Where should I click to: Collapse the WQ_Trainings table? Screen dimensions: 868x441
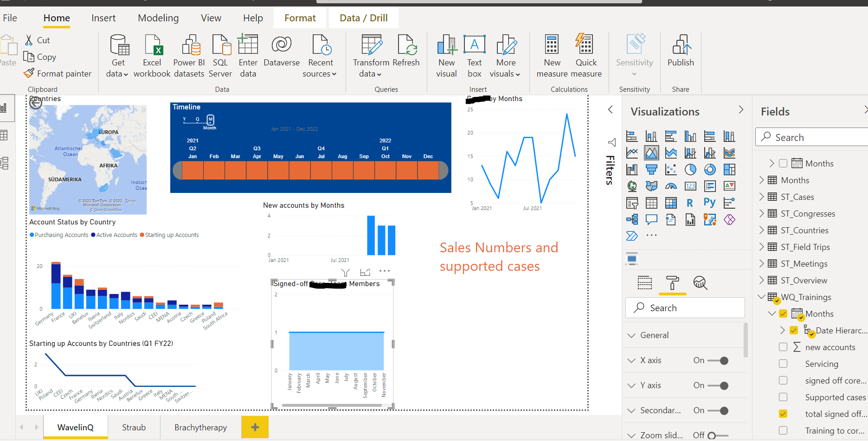(761, 297)
